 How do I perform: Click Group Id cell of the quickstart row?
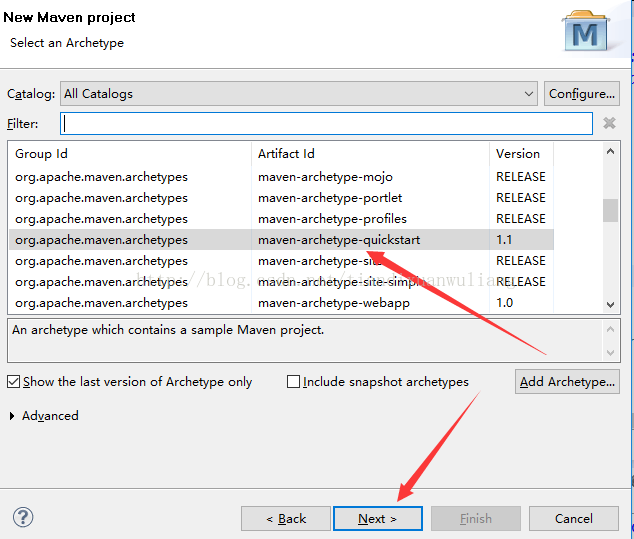[101, 240]
